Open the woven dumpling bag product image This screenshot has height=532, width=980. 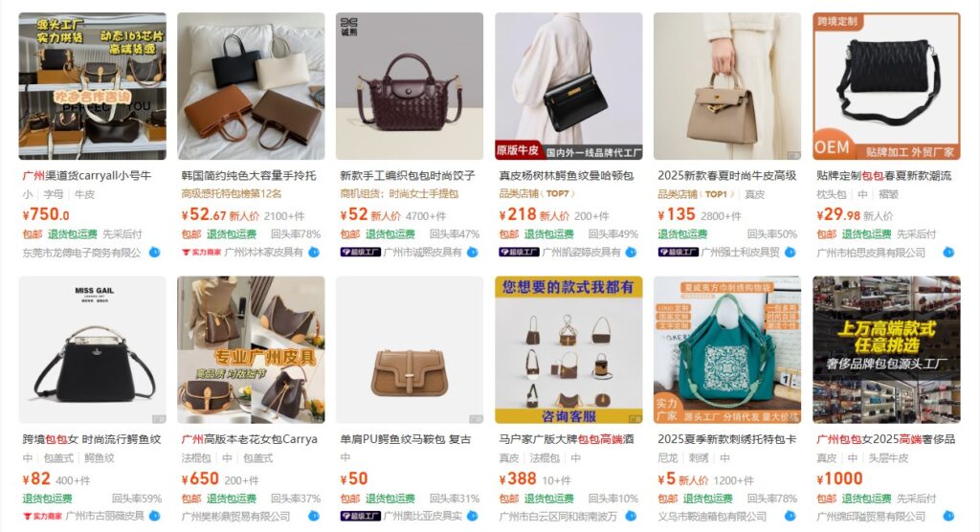410,86
